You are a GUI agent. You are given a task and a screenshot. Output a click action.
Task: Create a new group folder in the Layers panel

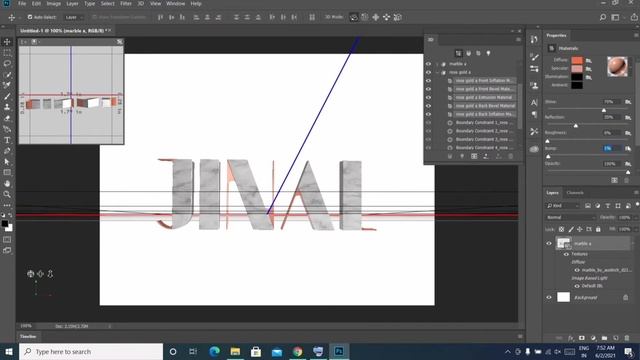pos(604,338)
